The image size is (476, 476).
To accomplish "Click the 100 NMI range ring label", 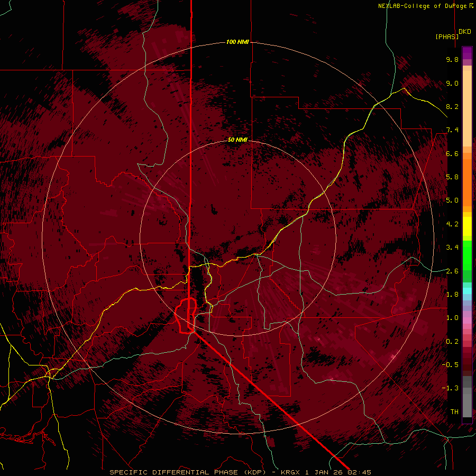I will (237, 42).
